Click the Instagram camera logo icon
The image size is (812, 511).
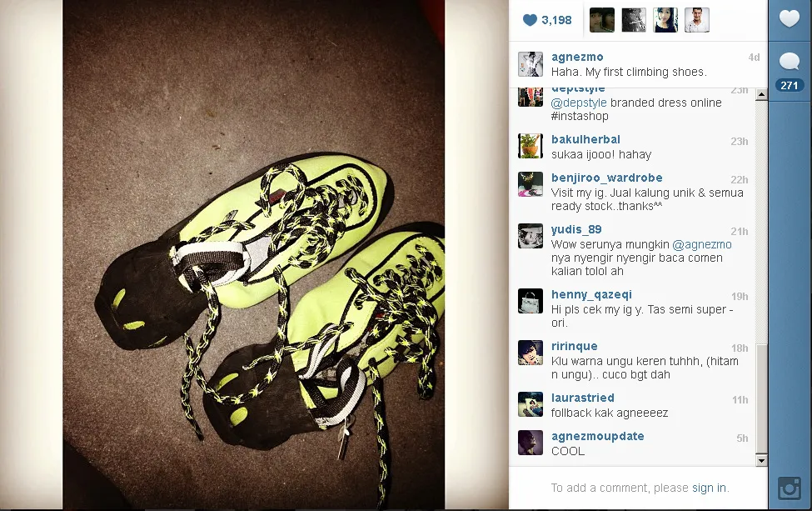point(790,488)
